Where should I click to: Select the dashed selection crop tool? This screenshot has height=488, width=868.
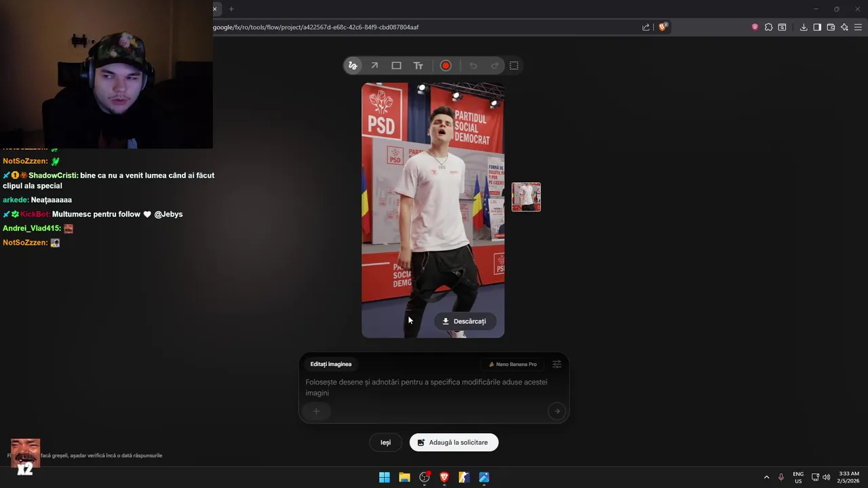click(x=514, y=66)
